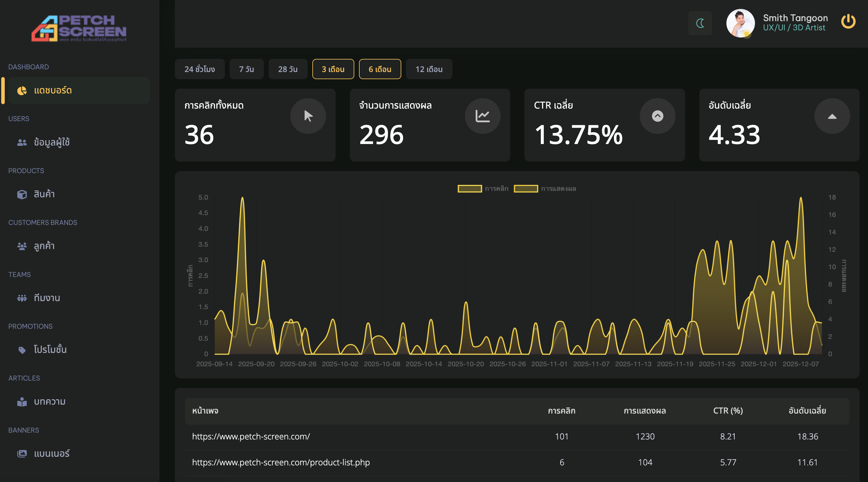Click the yellow power logout icon
868x482 pixels.
pyautogui.click(x=848, y=22)
